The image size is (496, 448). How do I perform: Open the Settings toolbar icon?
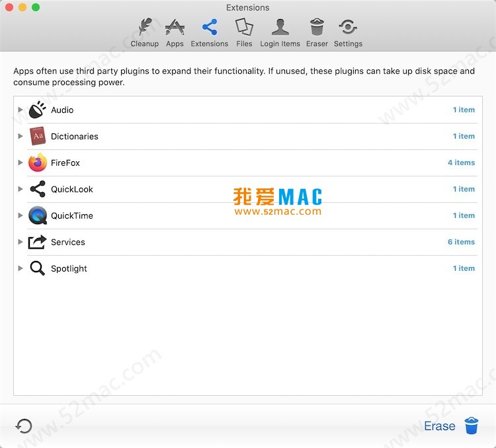(348, 27)
